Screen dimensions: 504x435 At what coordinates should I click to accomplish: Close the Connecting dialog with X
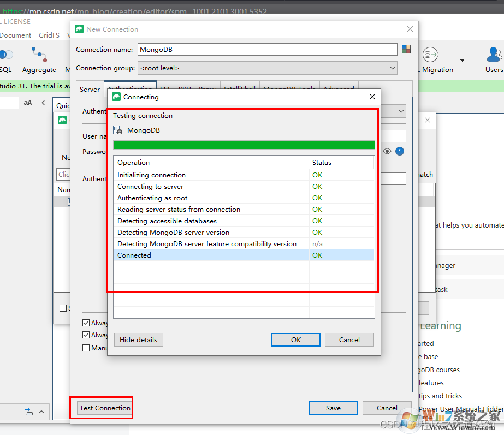point(372,97)
